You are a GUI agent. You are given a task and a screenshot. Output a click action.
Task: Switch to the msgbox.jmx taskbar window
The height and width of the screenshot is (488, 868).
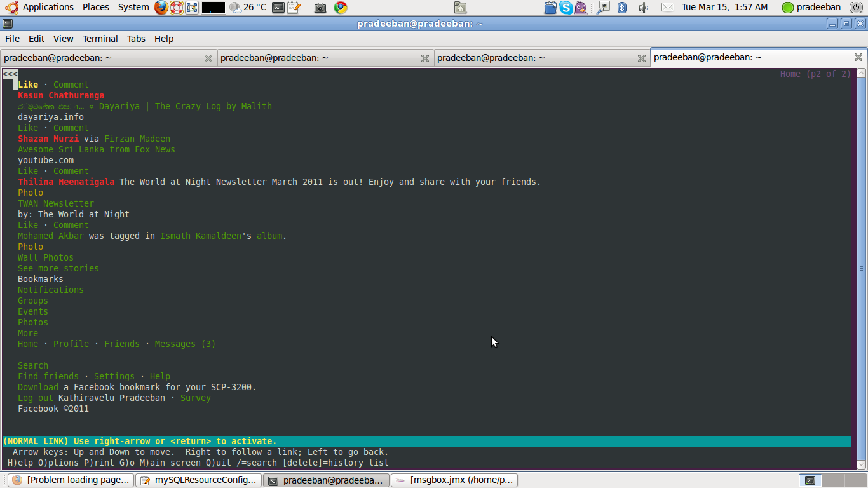click(454, 480)
